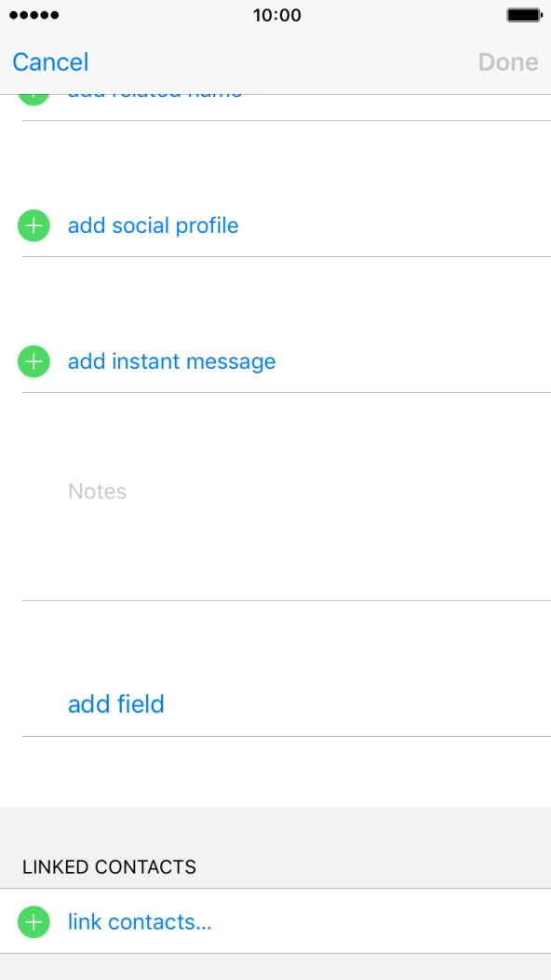Tap the LINKED CONTACTS section header
551x980 pixels.
[x=109, y=867]
